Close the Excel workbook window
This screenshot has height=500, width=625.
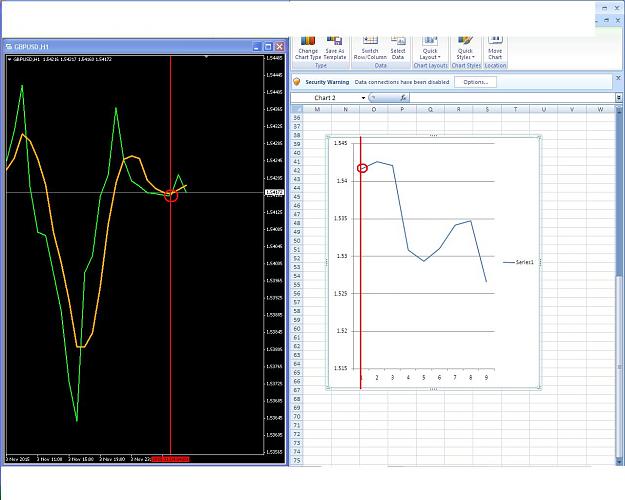pos(618,20)
